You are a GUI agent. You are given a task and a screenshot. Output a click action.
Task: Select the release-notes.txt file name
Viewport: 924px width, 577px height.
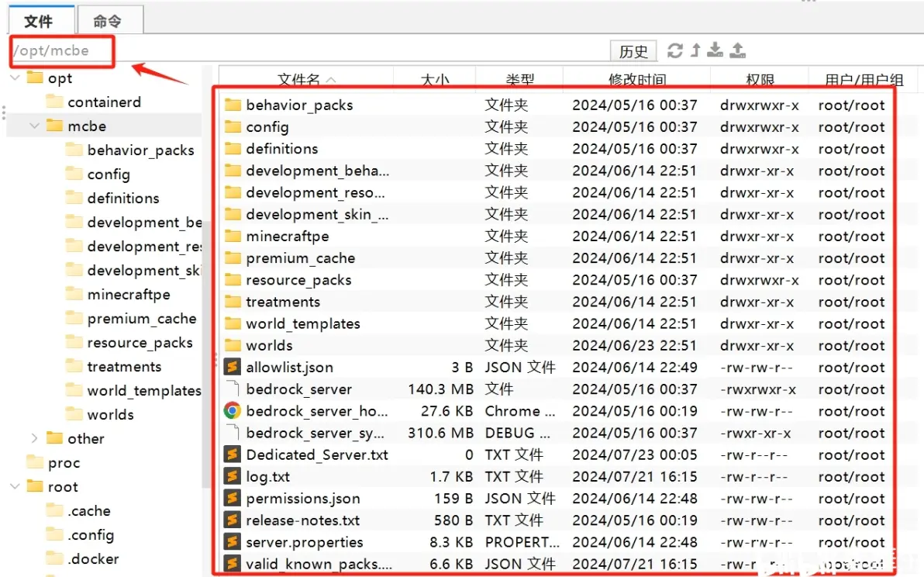click(303, 520)
